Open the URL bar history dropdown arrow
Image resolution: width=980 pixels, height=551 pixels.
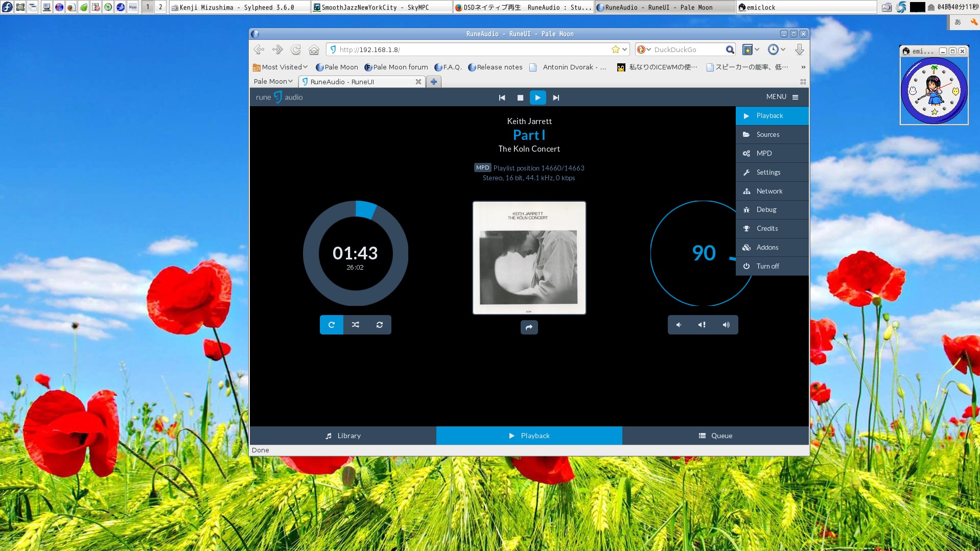[x=625, y=50]
